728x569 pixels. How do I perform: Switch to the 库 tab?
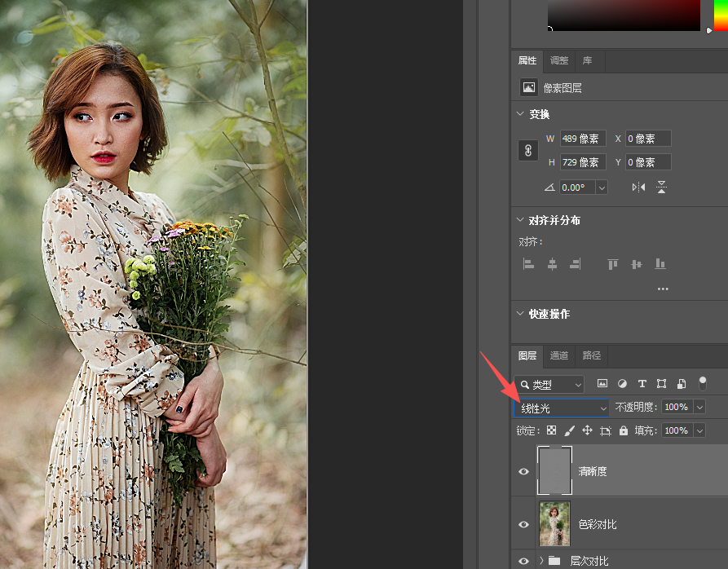tap(587, 60)
